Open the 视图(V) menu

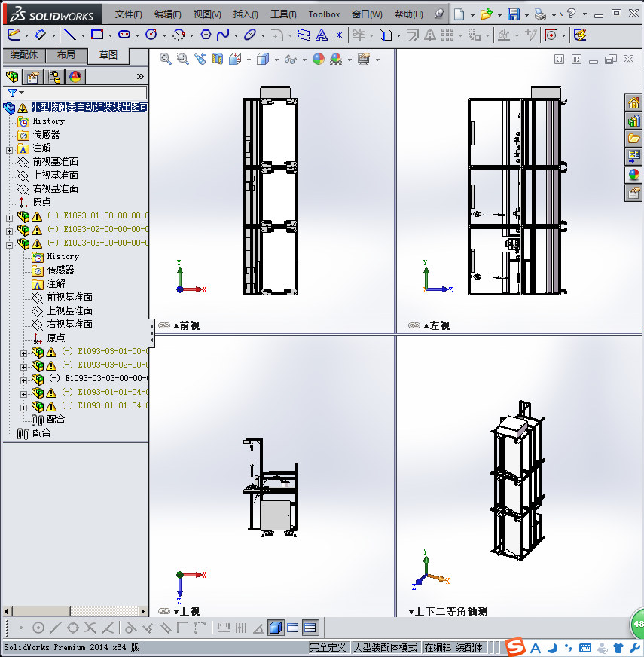[207, 14]
